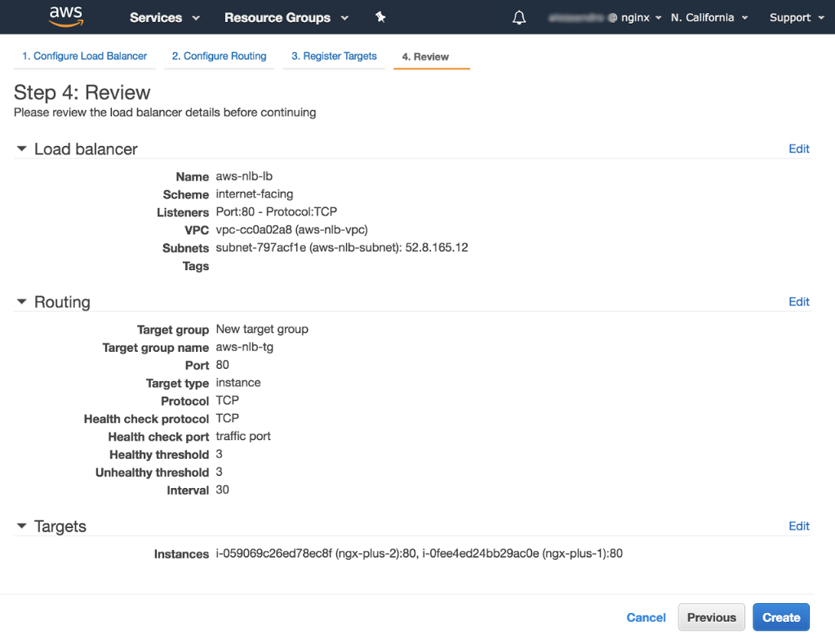The width and height of the screenshot is (835, 644).
Task: Click the AWS logo home icon
Action: [65, 16]
